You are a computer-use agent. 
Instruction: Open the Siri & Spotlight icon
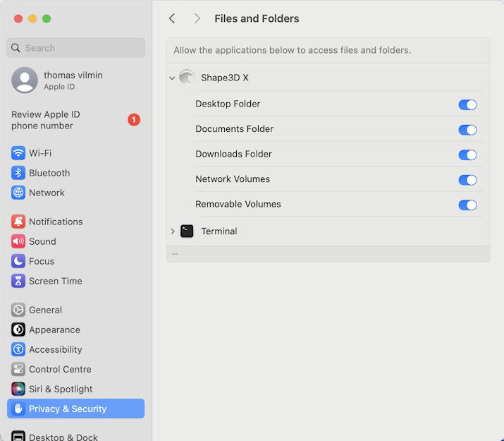(18, 389)
